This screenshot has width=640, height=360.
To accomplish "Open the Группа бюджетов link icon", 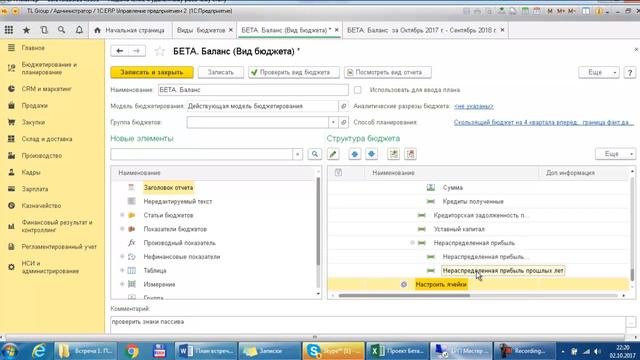I will point(344,122).
